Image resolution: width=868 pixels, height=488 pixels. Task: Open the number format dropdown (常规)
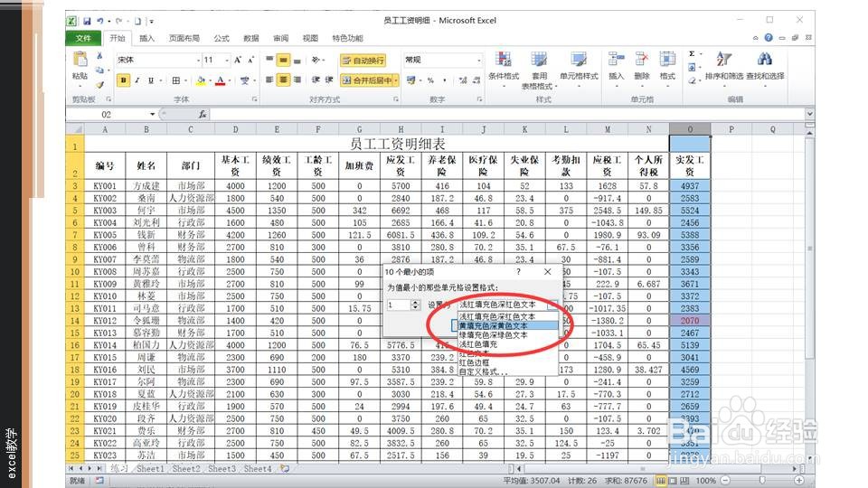point(479,60)
